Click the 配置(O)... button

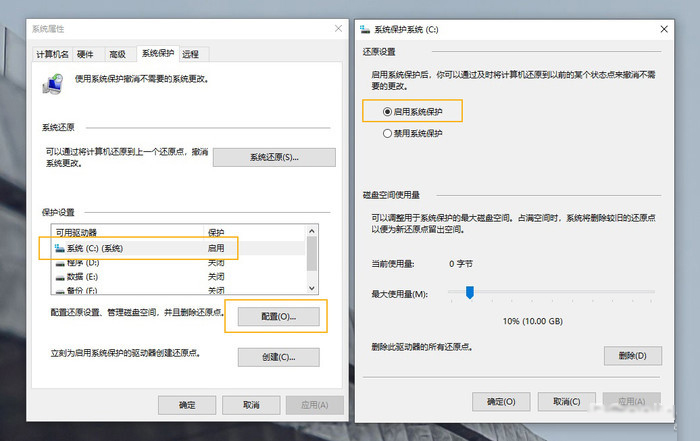[x=279, y=316]
